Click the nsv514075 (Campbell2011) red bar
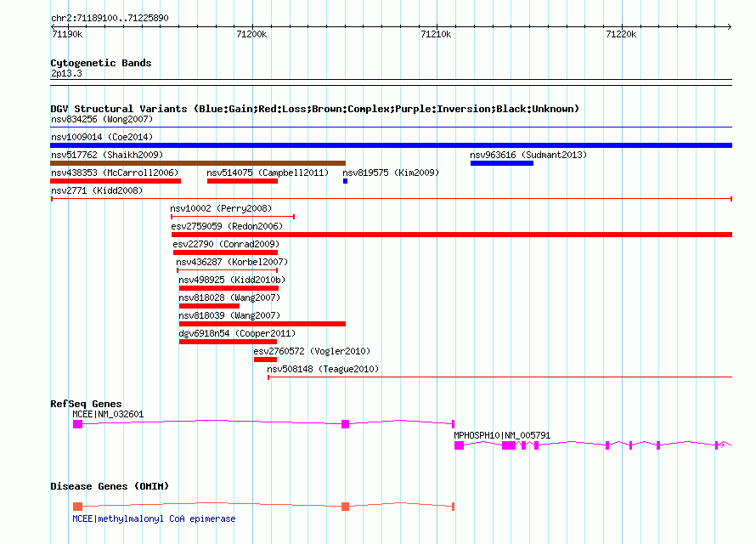The image size is (756, 544). [x=243, y=181]
